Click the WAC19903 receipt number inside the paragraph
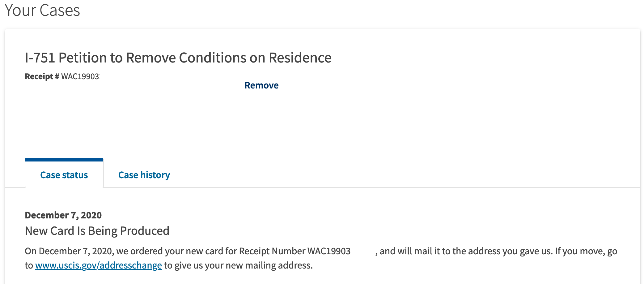644x284 pixels. [329, 251]
